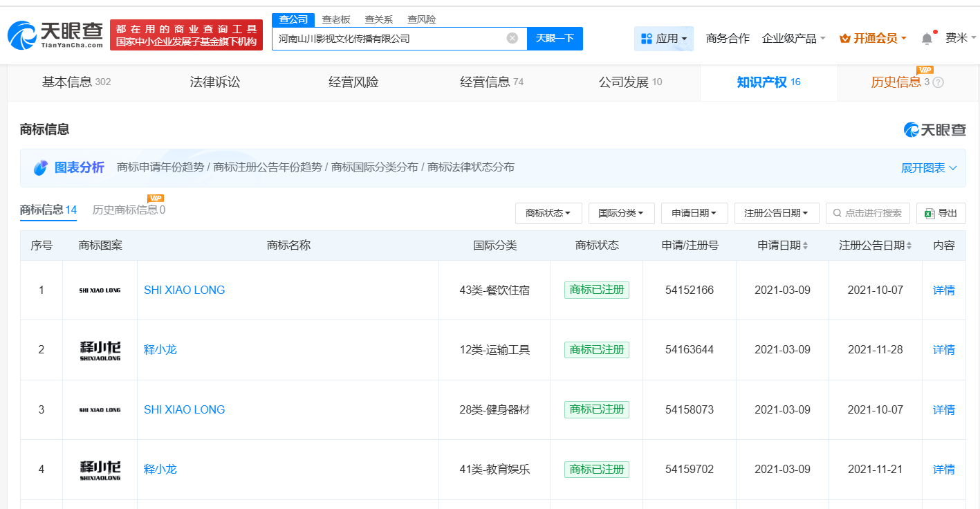980x509 pixels.
Task: Click the question mark beside 历史信息
Action: pyautogui.click(x=938, y=81)
